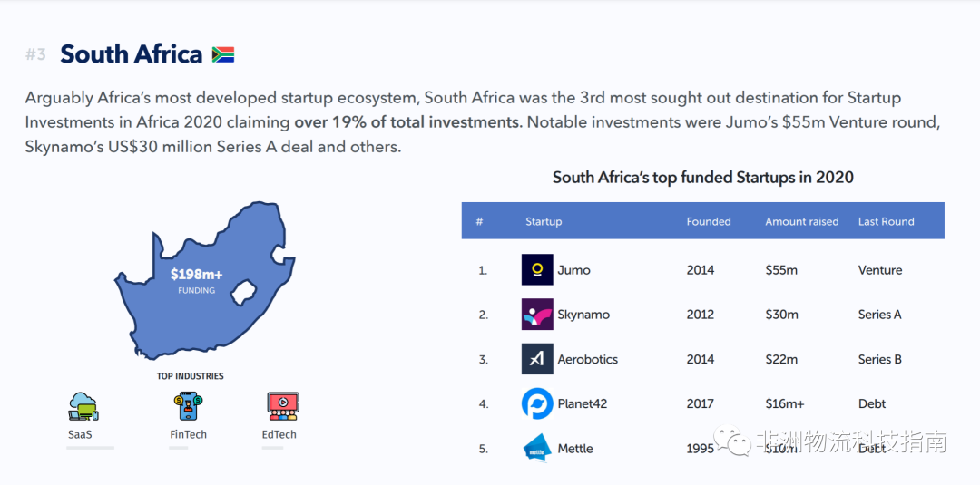
Task: Click the Skynamo startup logo
Action: tap(537, 315)
